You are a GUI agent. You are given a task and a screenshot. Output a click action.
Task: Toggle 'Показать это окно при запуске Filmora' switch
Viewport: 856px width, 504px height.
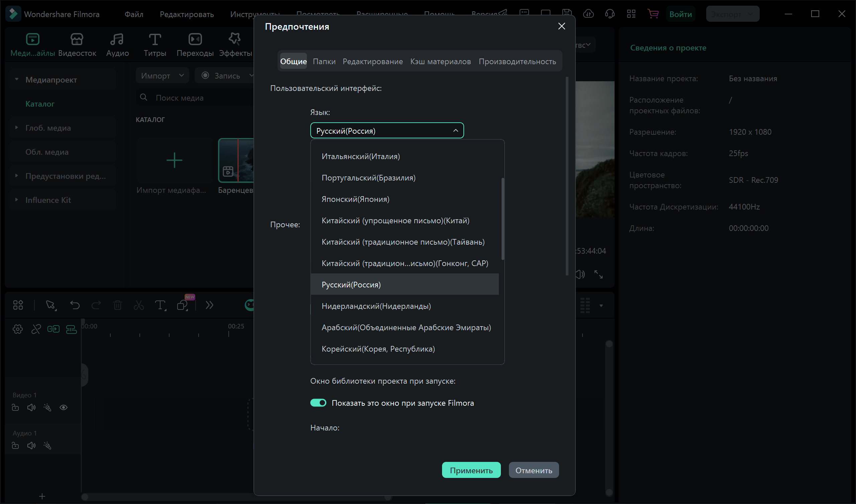click(318, 403)
